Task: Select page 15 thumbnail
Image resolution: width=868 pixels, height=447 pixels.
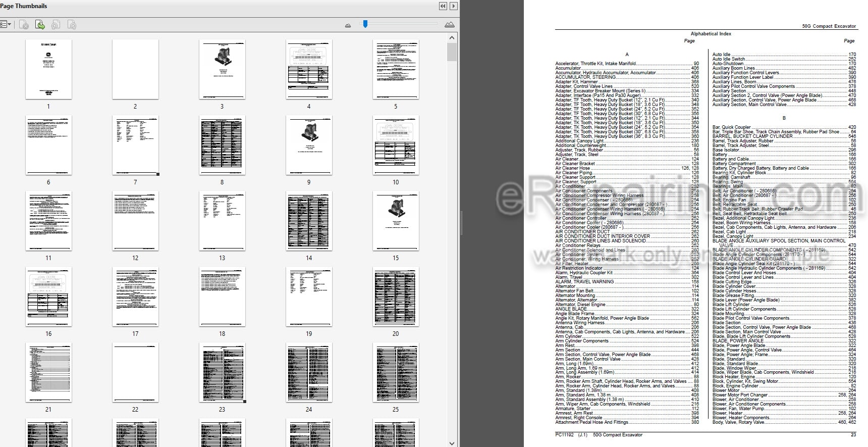Action: [x=396, y=221]
